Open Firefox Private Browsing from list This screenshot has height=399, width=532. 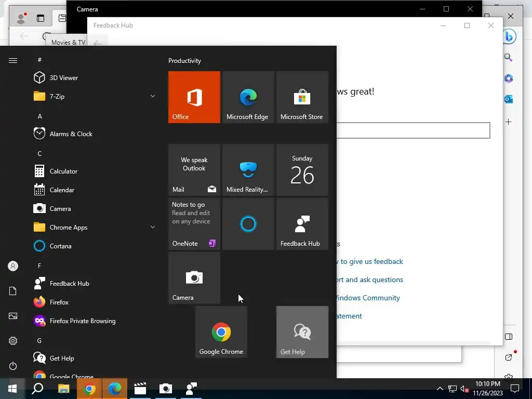(x=95, y=321)
